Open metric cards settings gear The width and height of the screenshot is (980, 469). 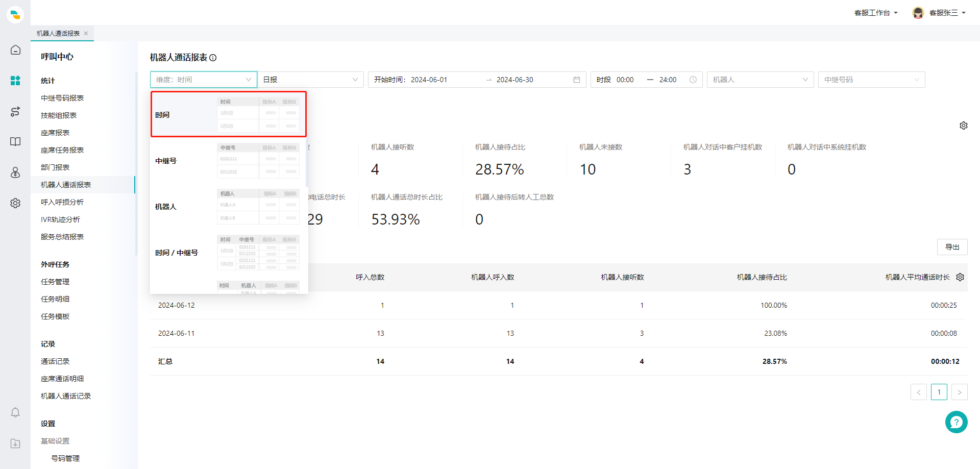[x=964, y=126]
